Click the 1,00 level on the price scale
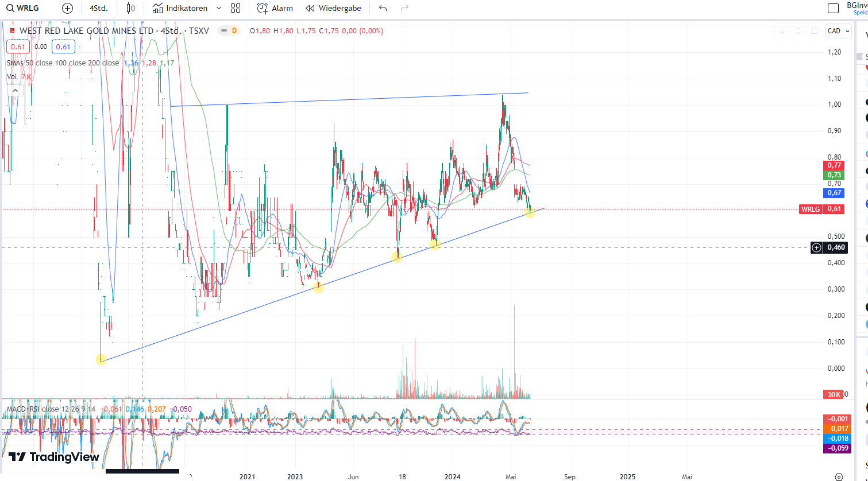 [834, 104]
